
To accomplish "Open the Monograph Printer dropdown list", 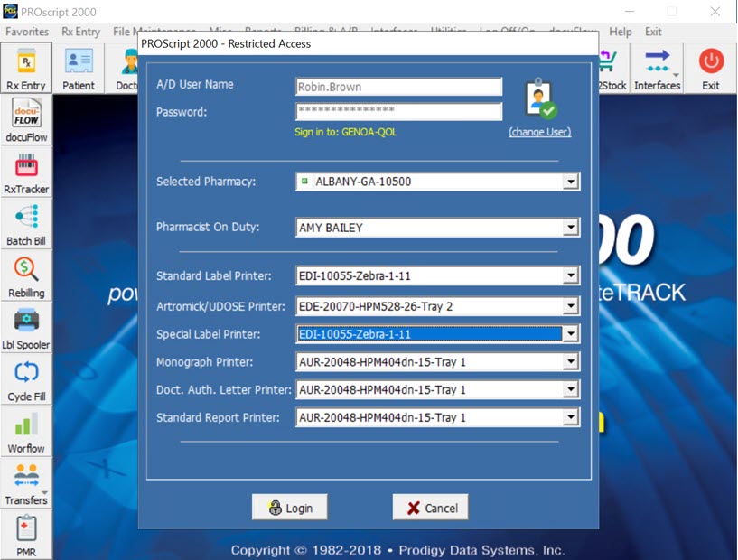I will point(570,363).
